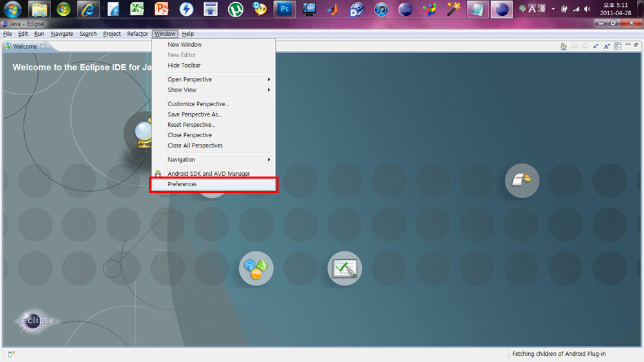Open the Refactor menu
Viewport: 644px width, 362px height.
138,34
